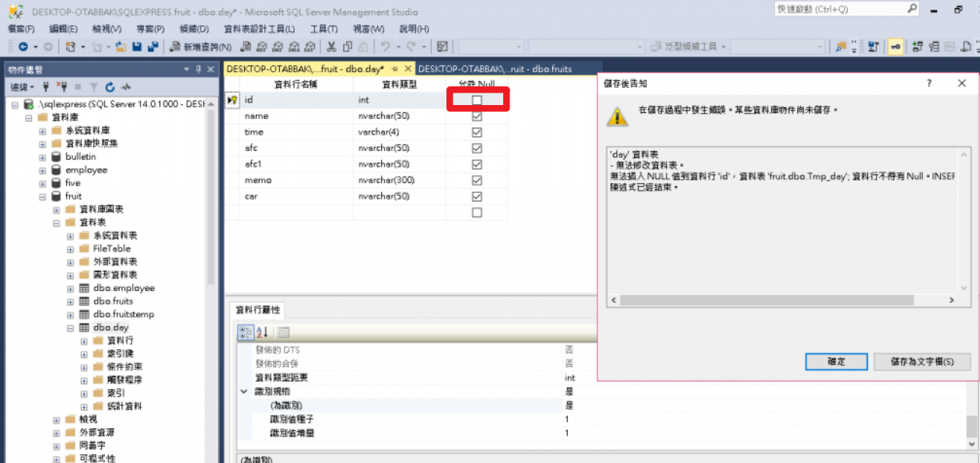Click the 新增查詢(N) new query button

201,47
